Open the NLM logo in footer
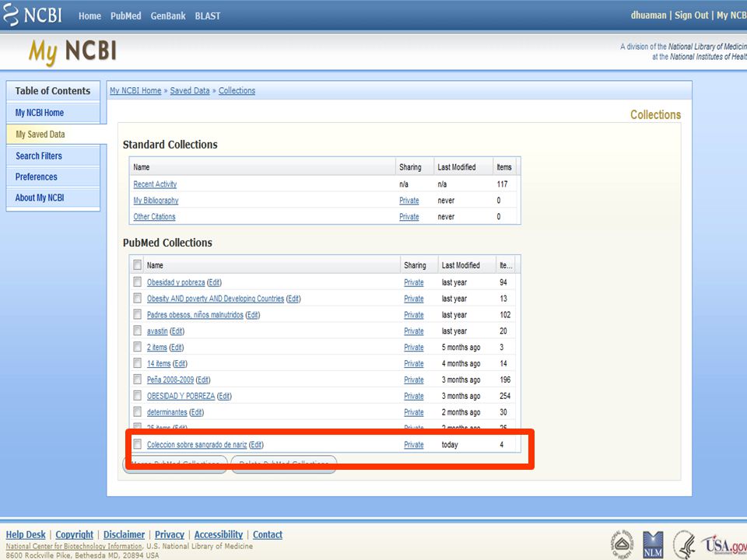 tap(653, 545)
